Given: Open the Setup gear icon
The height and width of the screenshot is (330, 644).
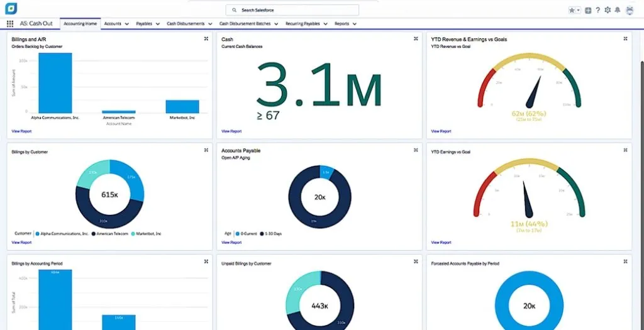Looking at the screenshot, I should [x=608, y=10].
